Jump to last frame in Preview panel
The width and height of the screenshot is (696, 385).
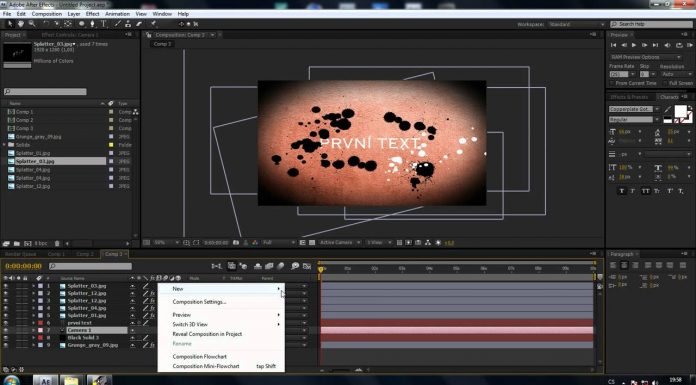(x=655, y=45)
